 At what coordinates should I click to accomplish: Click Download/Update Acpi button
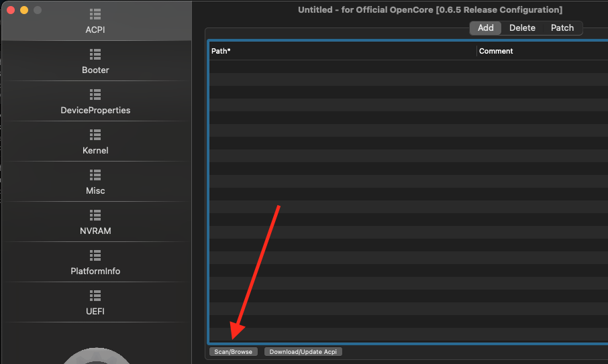tap(303, 352)
